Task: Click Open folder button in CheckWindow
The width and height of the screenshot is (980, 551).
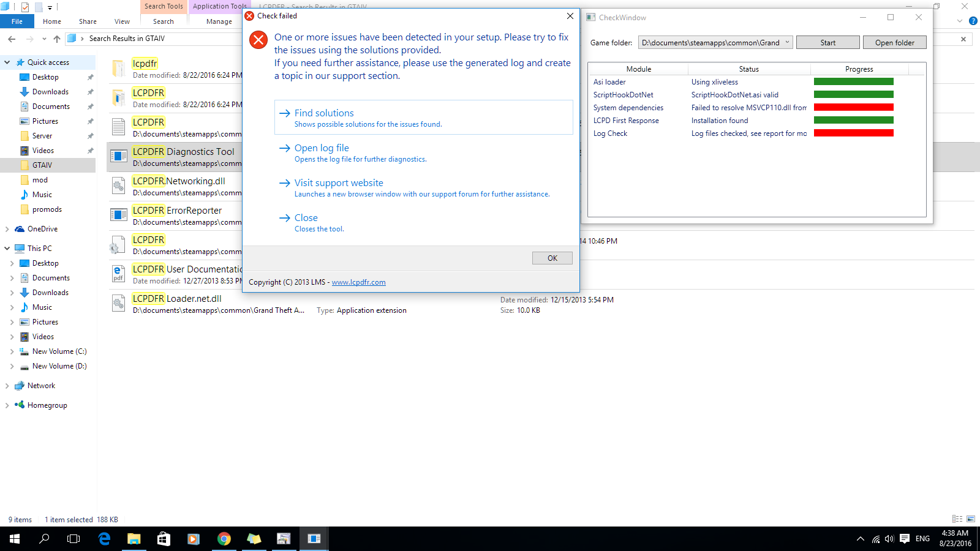Action: pyautogui.click(x=894, y=43)
